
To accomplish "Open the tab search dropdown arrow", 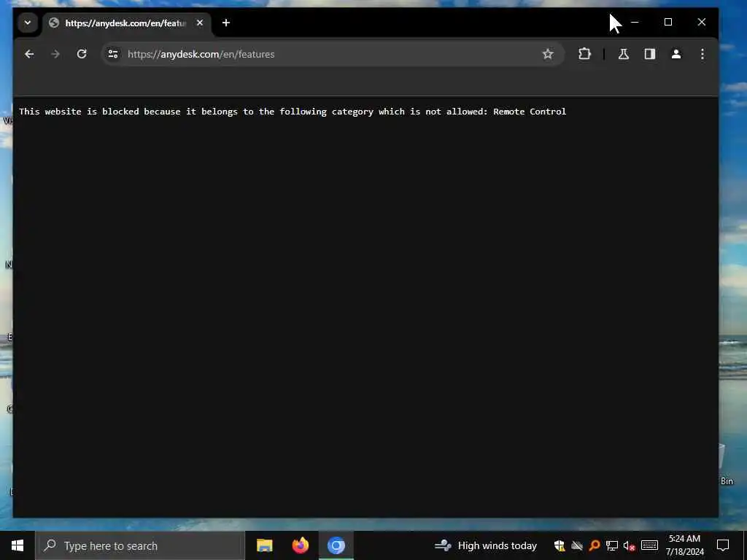I will click(28, 23).
